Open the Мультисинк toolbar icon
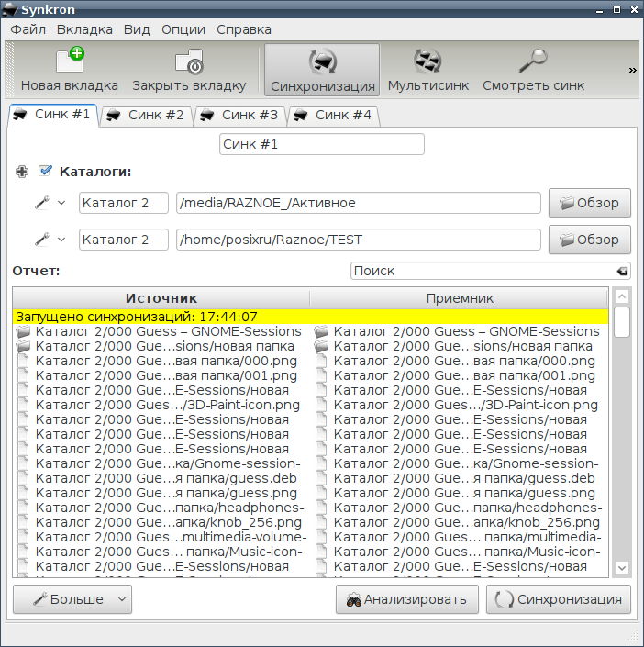This screenshot has height=647, width=644. click(427, 61)
